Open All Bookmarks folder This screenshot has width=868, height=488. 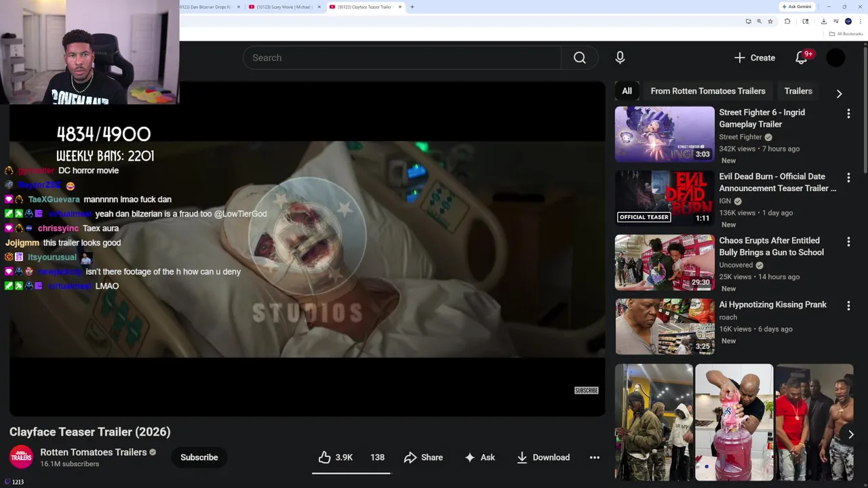846,34
